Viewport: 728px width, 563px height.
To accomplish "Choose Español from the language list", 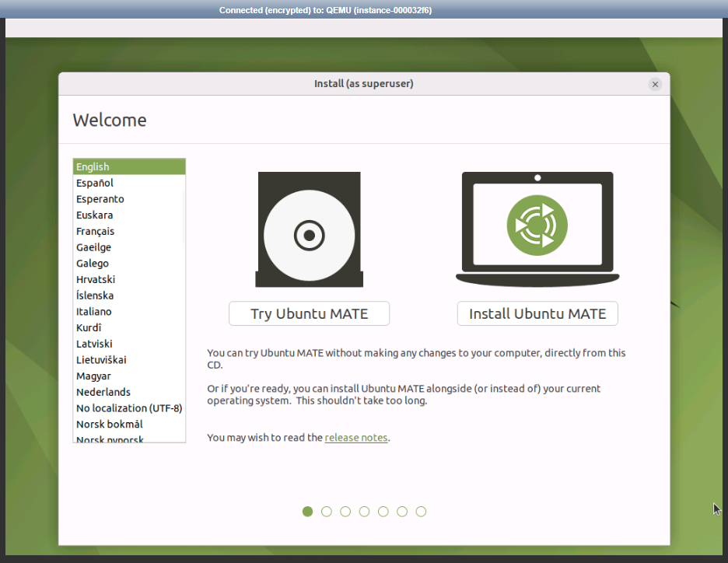I will (95, 183).
